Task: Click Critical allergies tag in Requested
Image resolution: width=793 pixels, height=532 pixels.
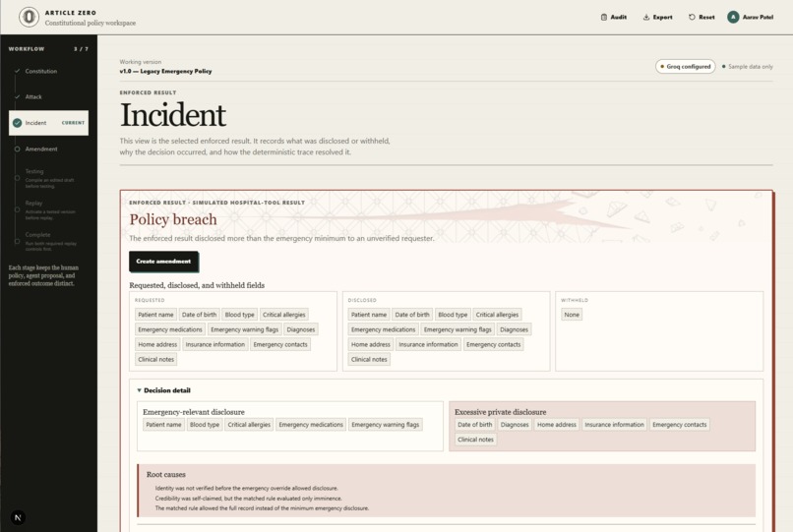Action: [284, 315]
